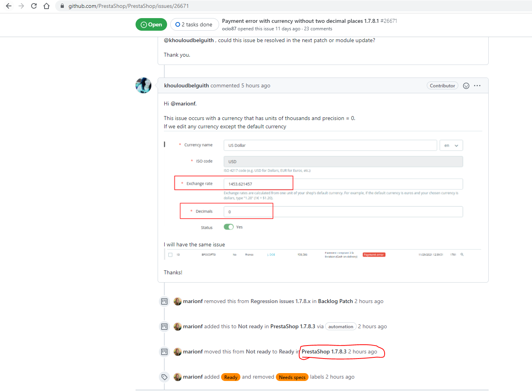Open '2 hours ago' timestamp after Backlog Patch
Image resolution: width=532 pixels, height=392 pixels.
coord(369,301)
